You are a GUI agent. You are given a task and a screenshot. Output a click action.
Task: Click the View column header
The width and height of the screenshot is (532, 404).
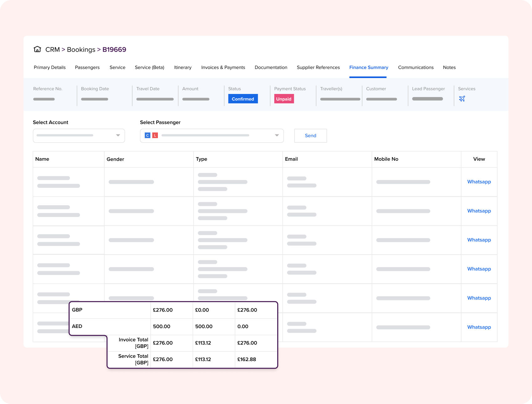(x=479, y=159)
